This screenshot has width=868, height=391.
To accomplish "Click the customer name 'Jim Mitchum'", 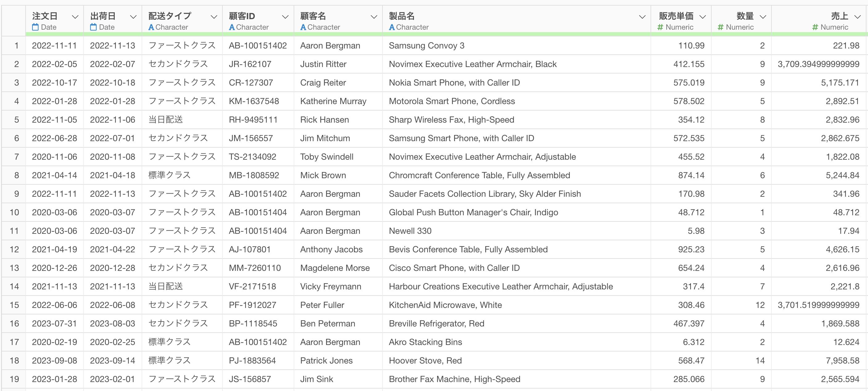I will [x=325, y=138].
